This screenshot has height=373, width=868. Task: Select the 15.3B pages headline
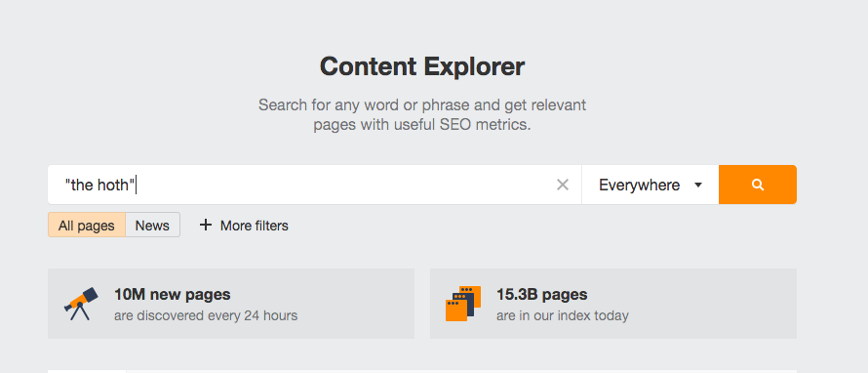542,294
